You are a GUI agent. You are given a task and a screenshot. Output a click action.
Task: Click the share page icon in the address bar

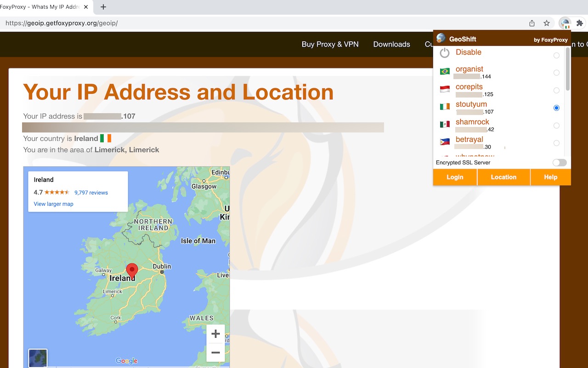[x=532, y=23]
